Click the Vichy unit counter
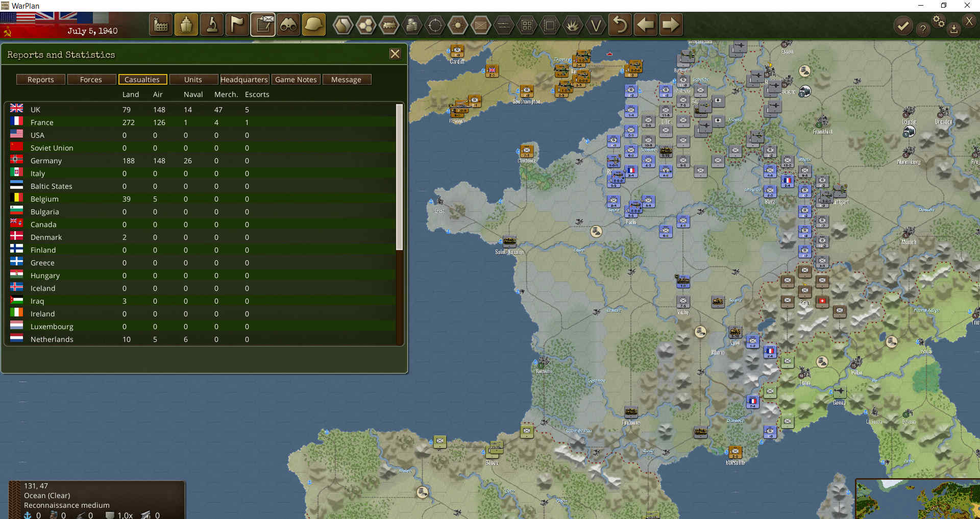The image size is (980, 519). (683, 302)
